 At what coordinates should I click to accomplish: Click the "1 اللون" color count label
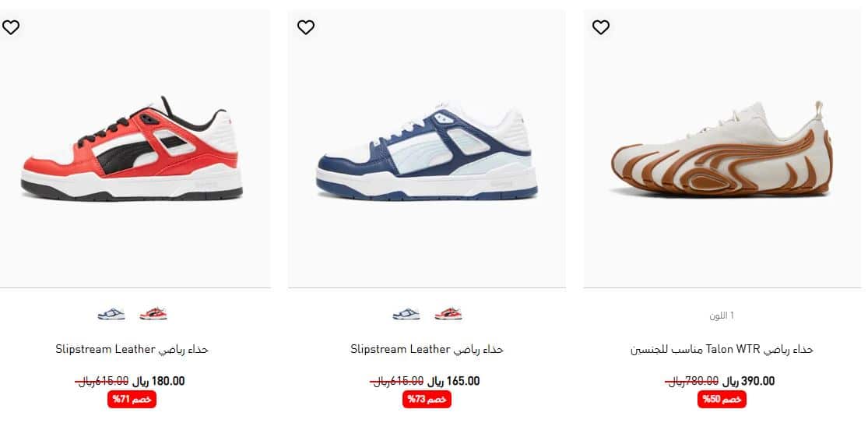pyautogui.click(x=722, y=315)
